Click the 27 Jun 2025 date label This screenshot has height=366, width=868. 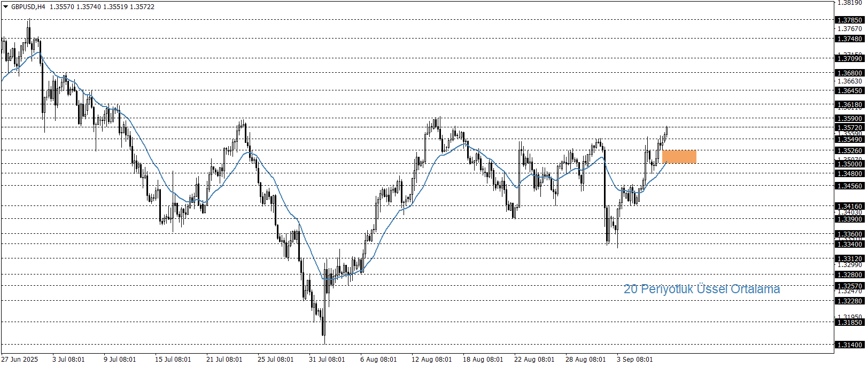coord(20,359)
